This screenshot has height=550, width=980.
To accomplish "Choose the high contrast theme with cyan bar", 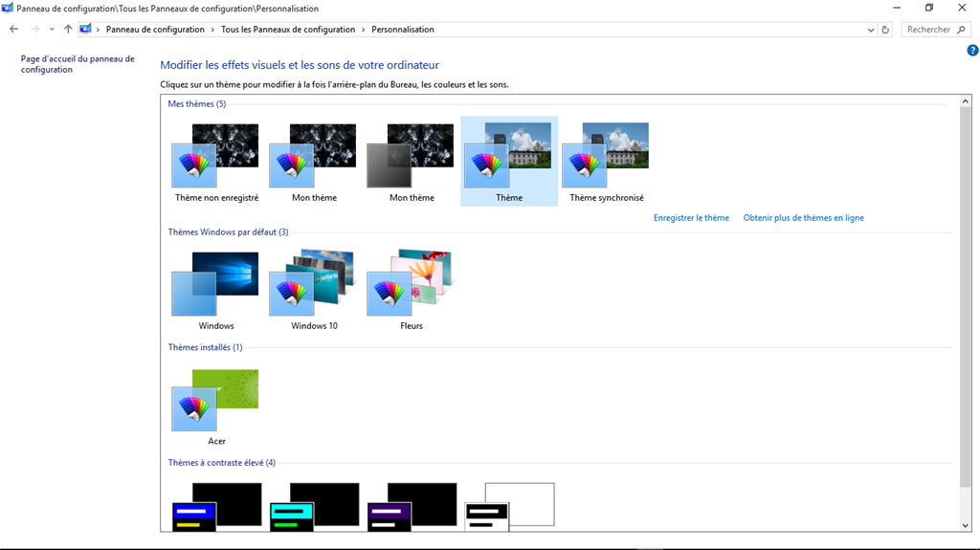I will (314, 506).
